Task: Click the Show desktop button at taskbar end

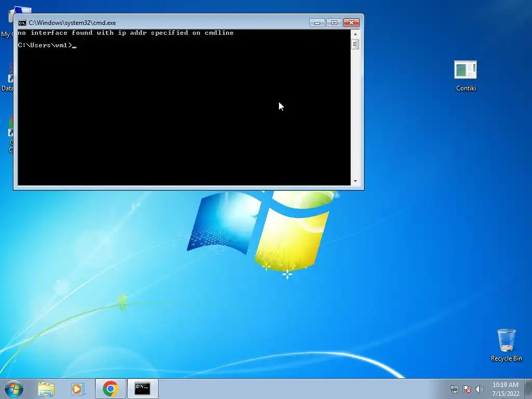Action: click(529, 389)
